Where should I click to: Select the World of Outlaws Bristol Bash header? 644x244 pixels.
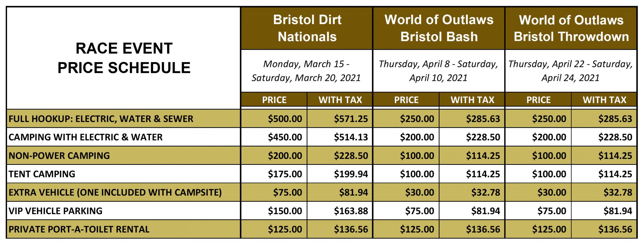[x=439, y=28]
